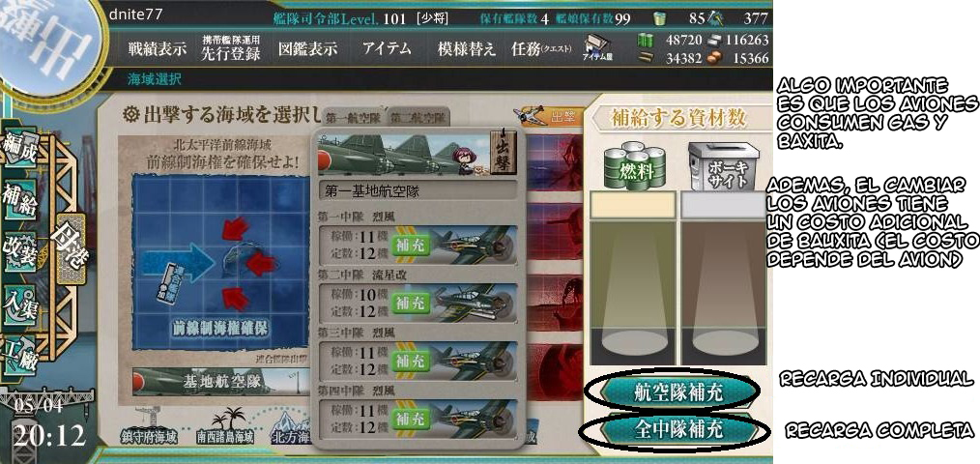Switch to the 第二航空隊 tab
Image resolution: width=980 pixels, height=464 pixels.
click(418, 117)
